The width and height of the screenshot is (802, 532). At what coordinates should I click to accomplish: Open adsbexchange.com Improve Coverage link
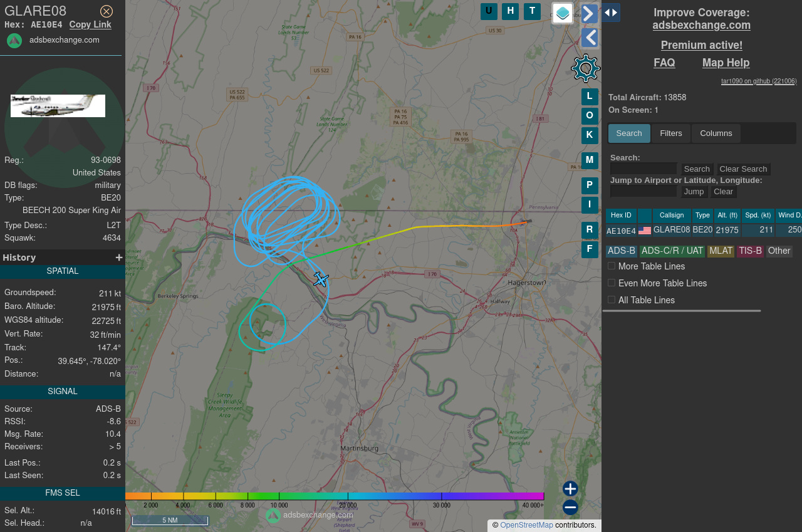tap(702, 26)
